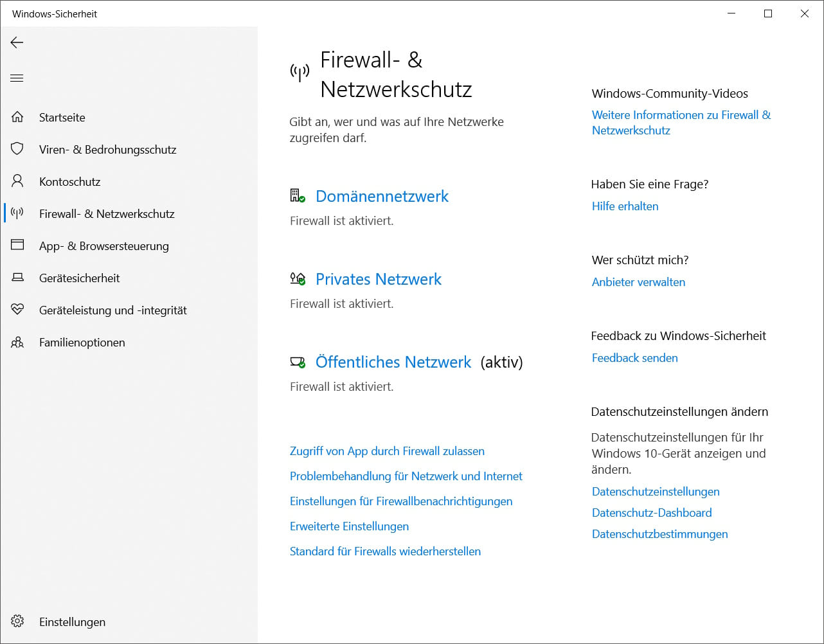Image resolution: width=824 pixels, height=644 pixels.
Task: Collapse the navigation using the hamburger menu
Action: [17, 78]
